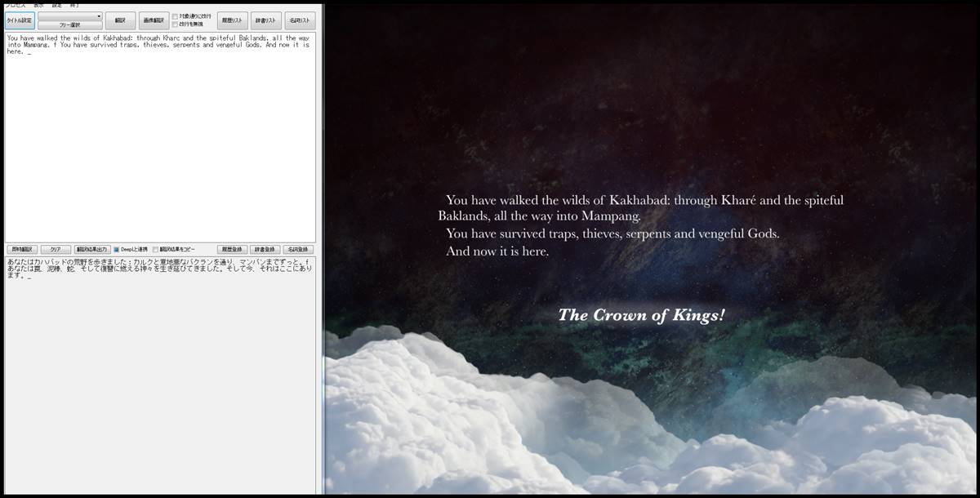Click the 履歴登録 button

click(232, 249)
